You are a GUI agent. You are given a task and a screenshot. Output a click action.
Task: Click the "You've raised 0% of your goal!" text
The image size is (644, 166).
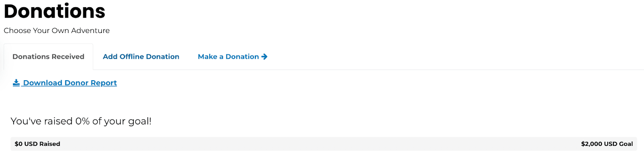(81, 121)
